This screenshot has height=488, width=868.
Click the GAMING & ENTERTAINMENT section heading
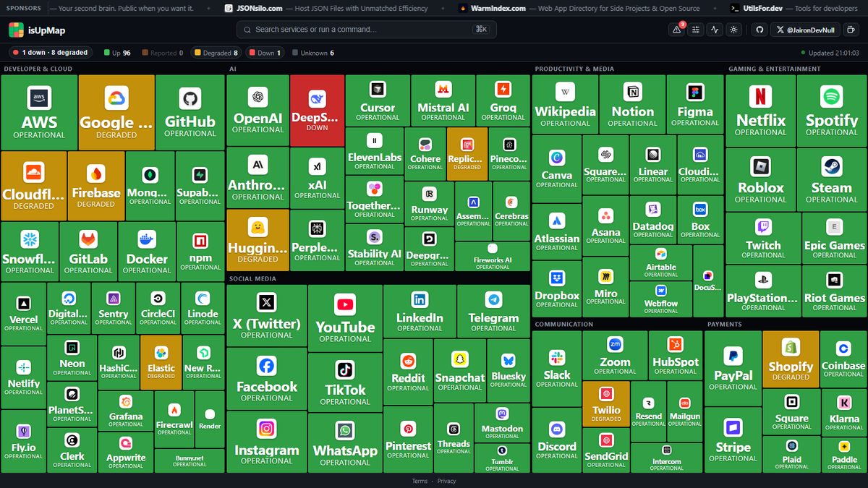click(775, 69)
